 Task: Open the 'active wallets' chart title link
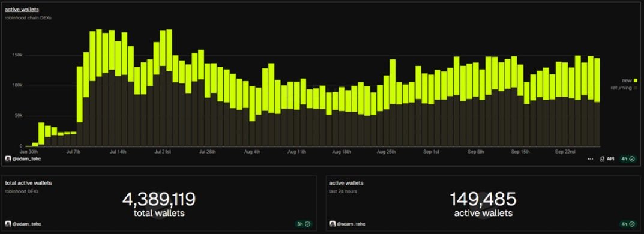pyautogui.click(x=22, y=9)
